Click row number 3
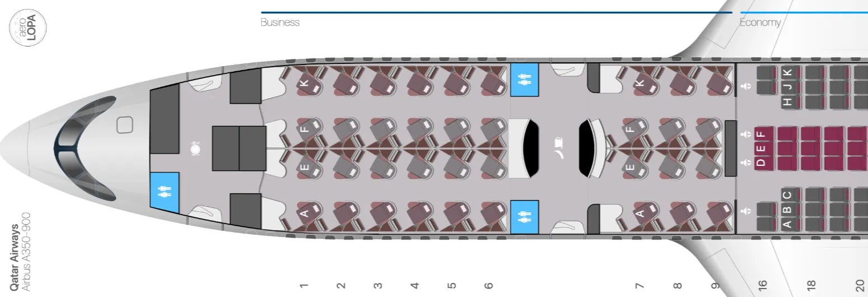Viewport: 868px width, 297px height. (378, 285)
